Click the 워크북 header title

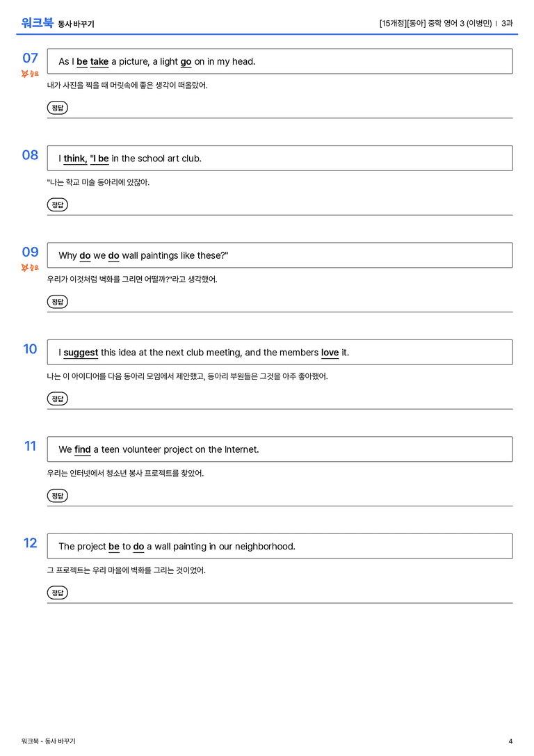coord(37,23)
